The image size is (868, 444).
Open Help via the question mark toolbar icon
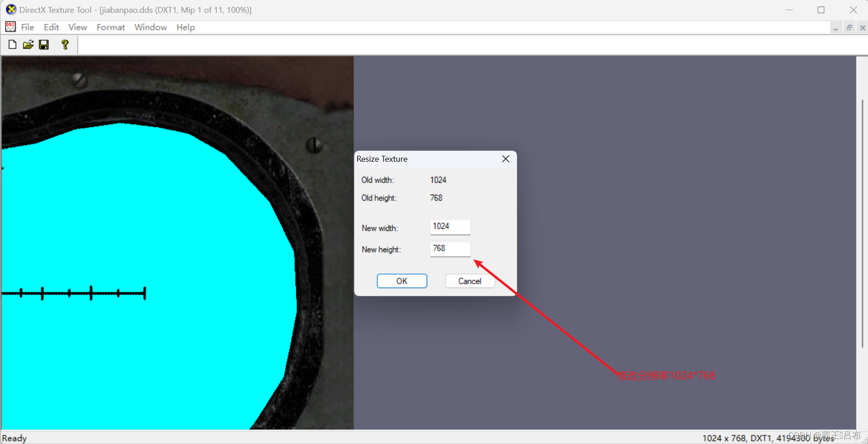point(65,44)
